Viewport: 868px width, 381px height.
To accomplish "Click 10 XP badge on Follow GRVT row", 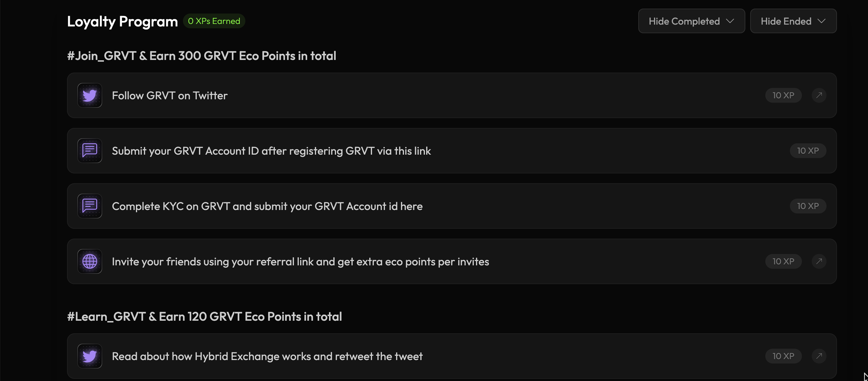I will 783,95.
